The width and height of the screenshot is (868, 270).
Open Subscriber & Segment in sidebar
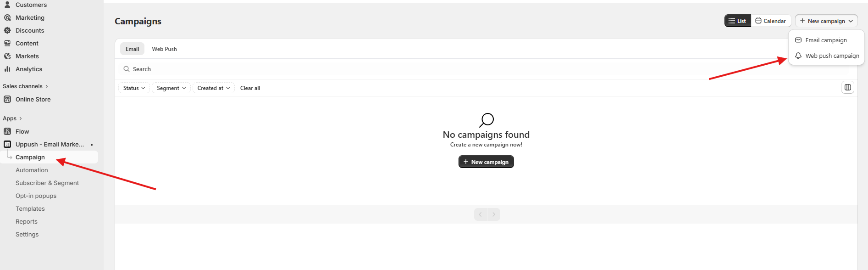(47, 183)
